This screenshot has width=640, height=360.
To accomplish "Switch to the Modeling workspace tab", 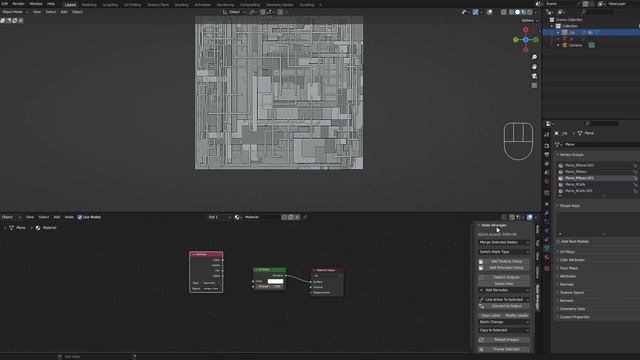I will coord(89,5).
